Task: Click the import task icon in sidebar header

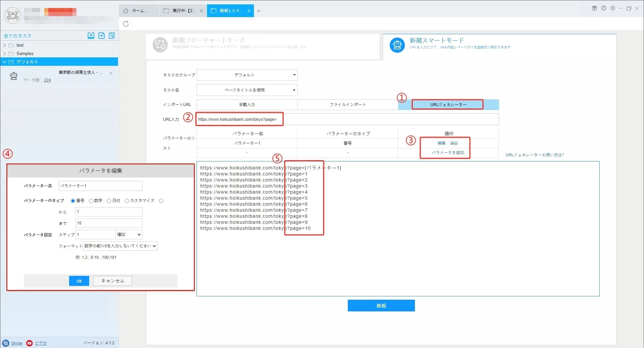Action: tap(91, 36)
